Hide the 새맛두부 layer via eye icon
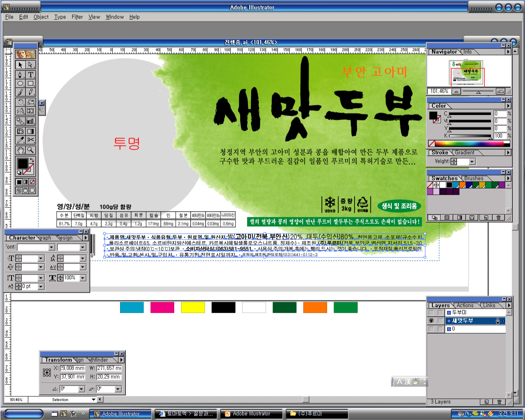Image resolution: width=525 pixels, height=420 pixels. tap(431, 321)
